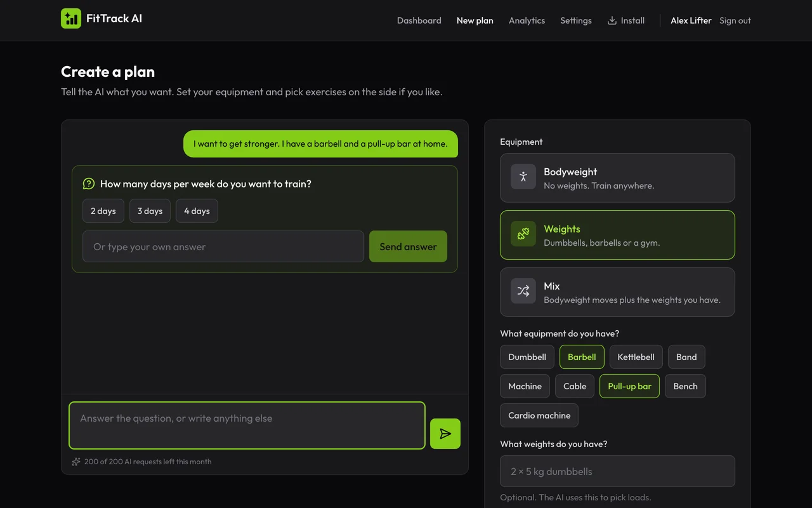Viewport: 812px width, 508px height.
Task: Select the Weights equipment option
Action: point(617,235)
